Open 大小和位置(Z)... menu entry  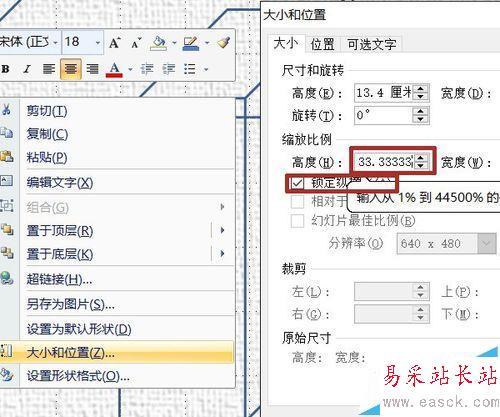click(117, 352)
